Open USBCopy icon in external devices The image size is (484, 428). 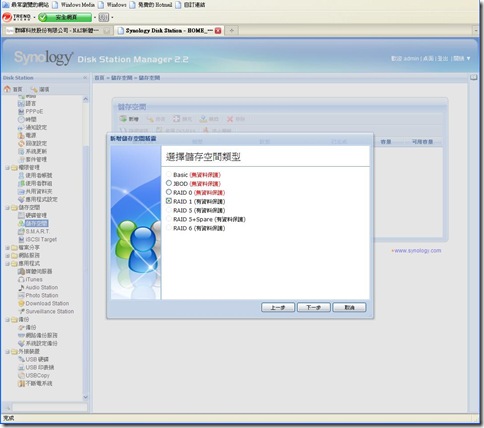point(21,375)
